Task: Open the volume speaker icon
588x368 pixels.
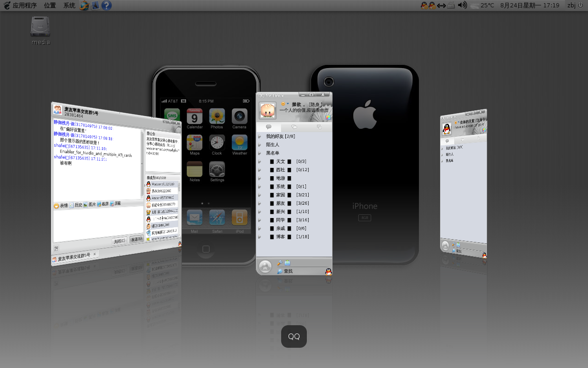Action: (462, 6)
